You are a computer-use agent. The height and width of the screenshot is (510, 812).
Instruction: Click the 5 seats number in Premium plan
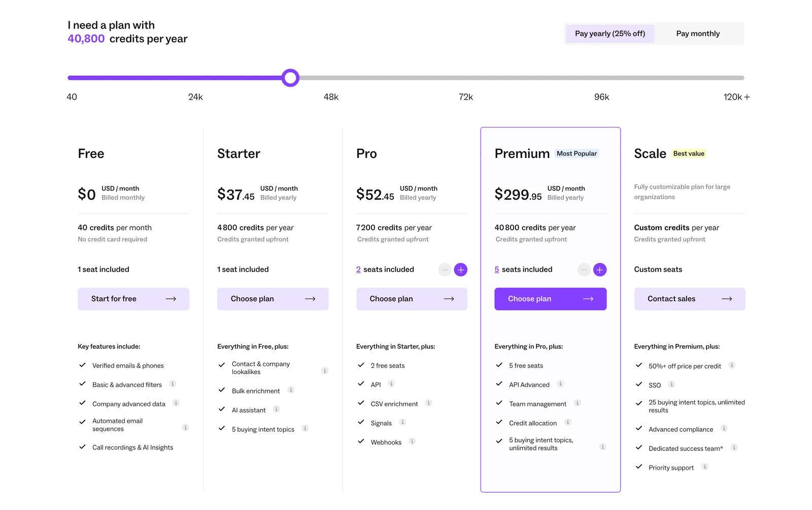(x=497, y=269)
